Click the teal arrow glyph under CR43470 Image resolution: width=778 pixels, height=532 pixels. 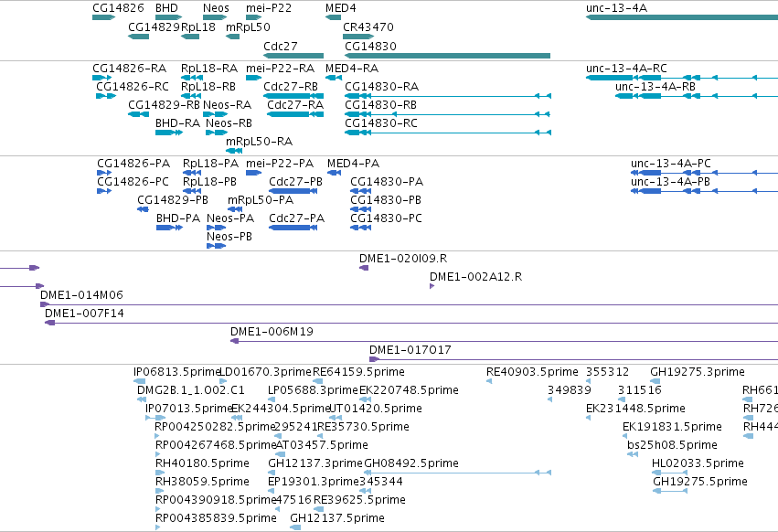click(x=358, y=37)
